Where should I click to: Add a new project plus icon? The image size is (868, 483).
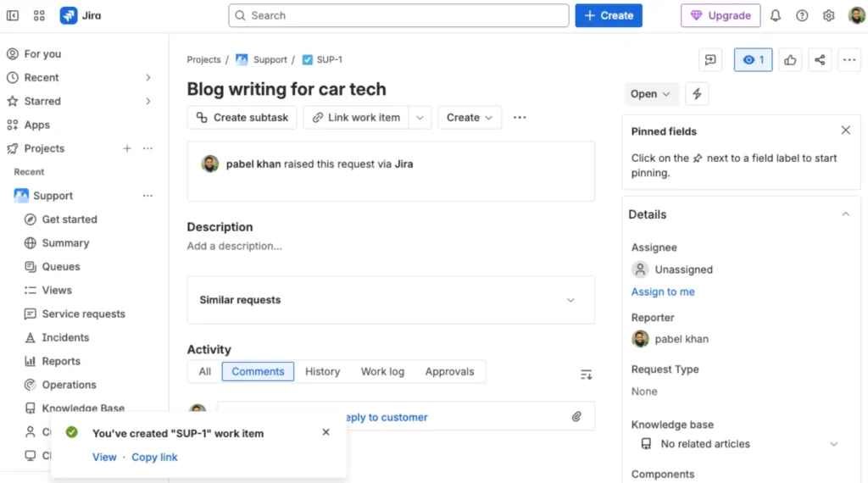(127, 148)
